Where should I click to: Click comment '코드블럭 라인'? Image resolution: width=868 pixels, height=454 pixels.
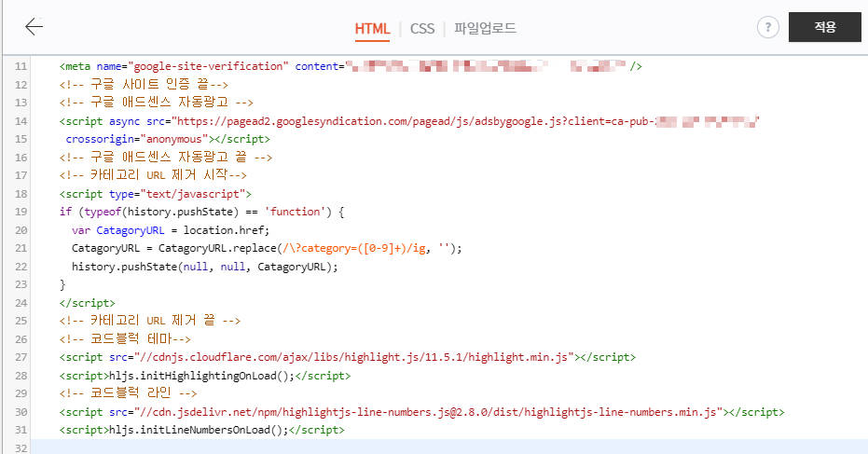[128, 393]
